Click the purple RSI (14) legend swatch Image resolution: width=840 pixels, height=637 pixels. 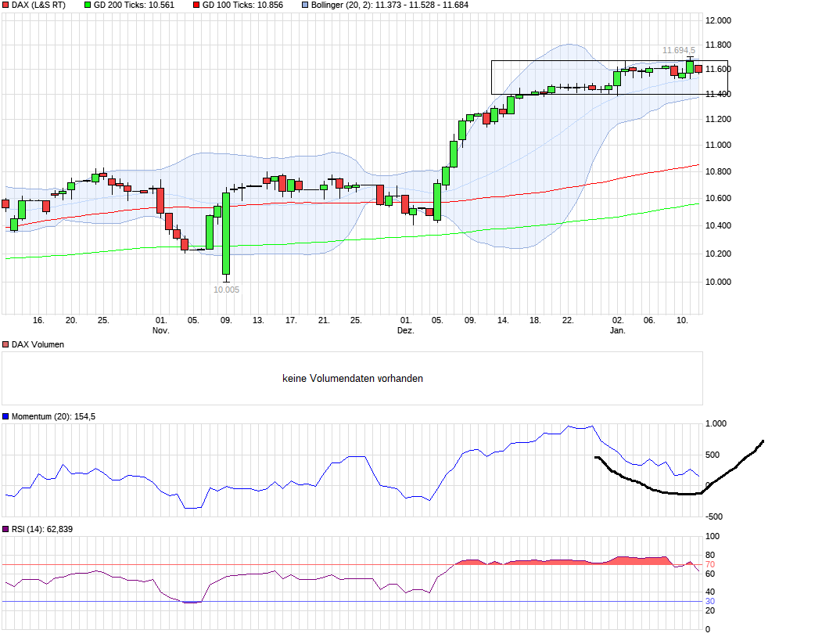(5, 529)
